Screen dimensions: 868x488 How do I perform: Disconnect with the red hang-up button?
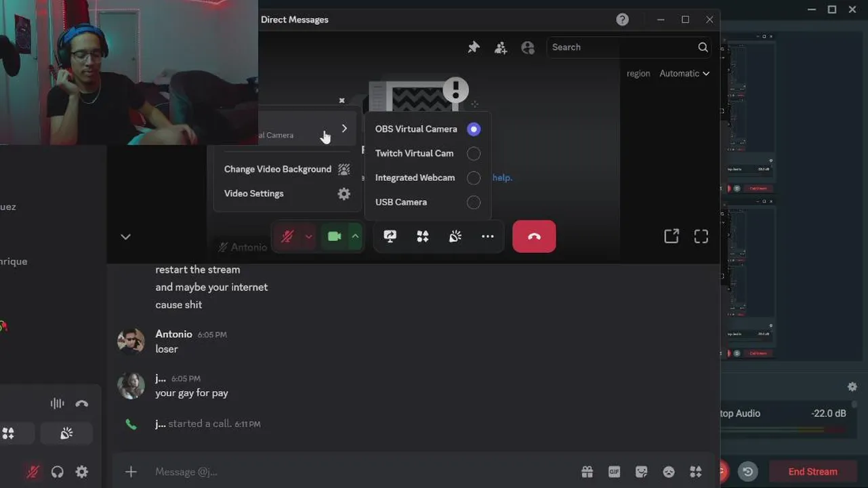pyautogui.click(x=534, y=237)
